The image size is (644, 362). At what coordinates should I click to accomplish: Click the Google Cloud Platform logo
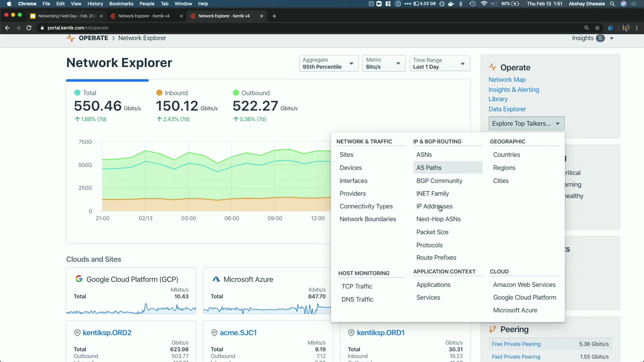[79, 279]
